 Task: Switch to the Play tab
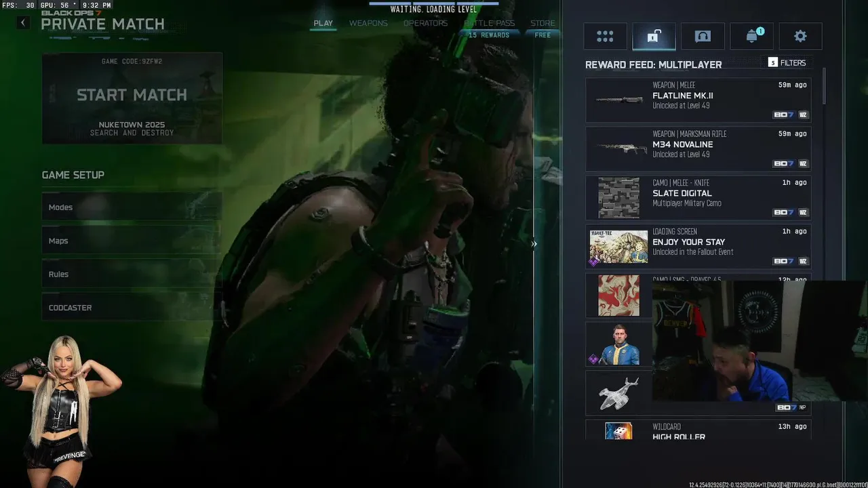tap(323, 23)
